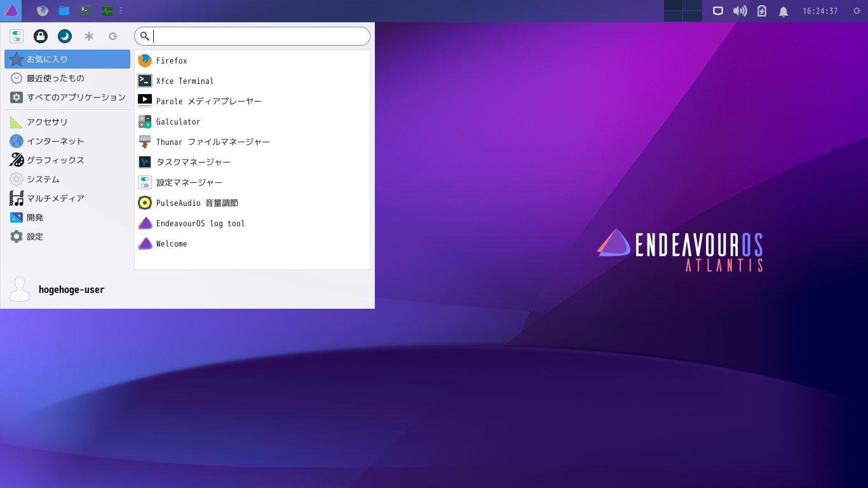868x488 pixels.
Task: Open the インターネット category
Action: click(67, 141)
